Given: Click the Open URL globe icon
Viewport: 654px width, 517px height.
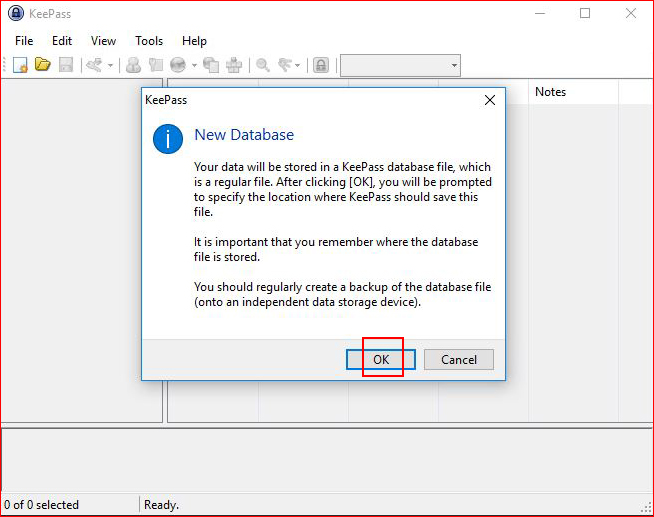Looking at the screenshot, I should (178, 65).
